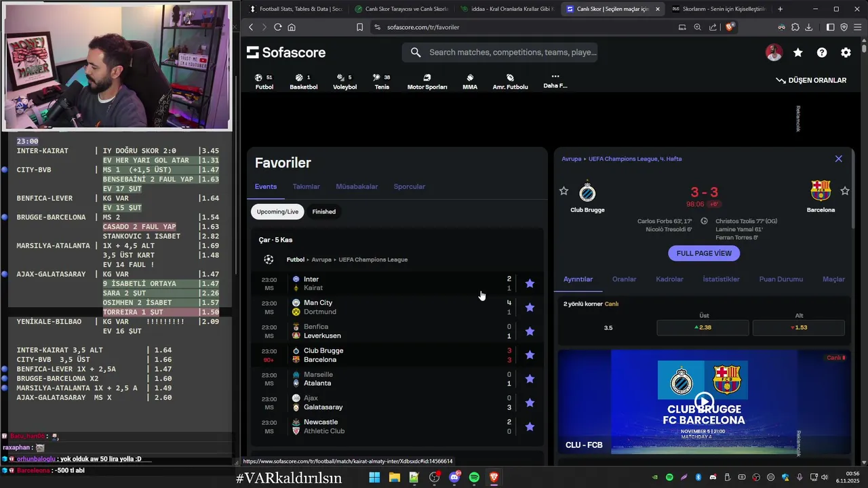Select the Upcoming/Live filter
This screenshot has height=488, width=868.
tap(277, 211)
